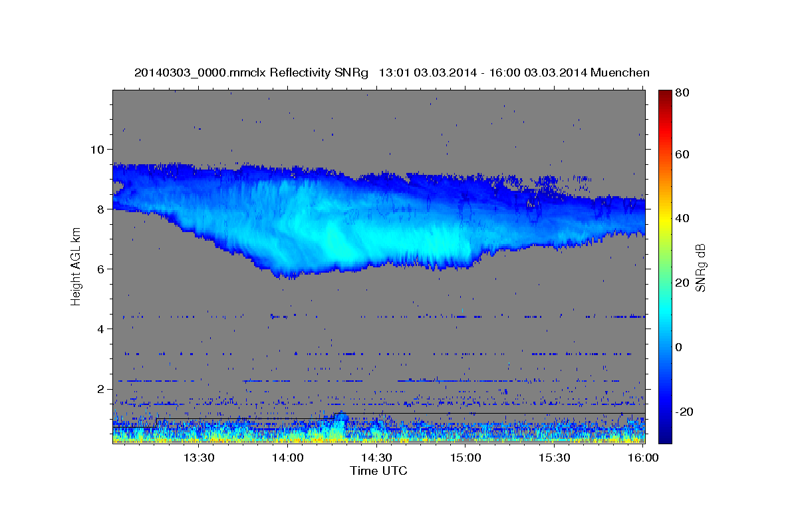Click the 'Time UTC' x-axis label

click(x=378, y=471)
